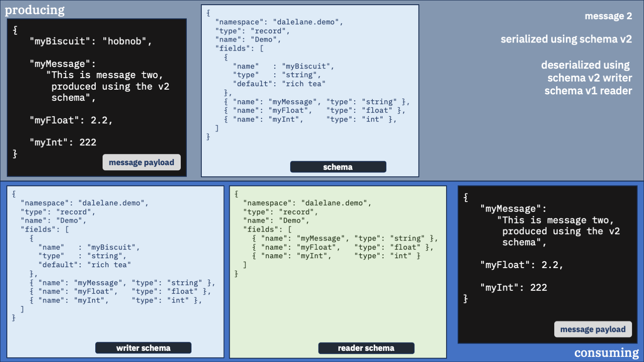Select the "message 2" title text
This screenshot has width=644, height=362.
tap(608, 16)
